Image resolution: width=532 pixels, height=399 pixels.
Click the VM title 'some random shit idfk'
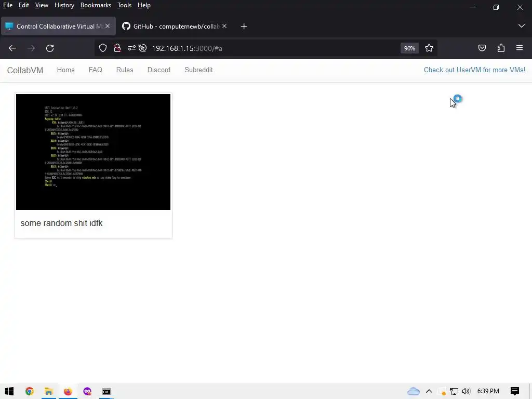[61, 223]
